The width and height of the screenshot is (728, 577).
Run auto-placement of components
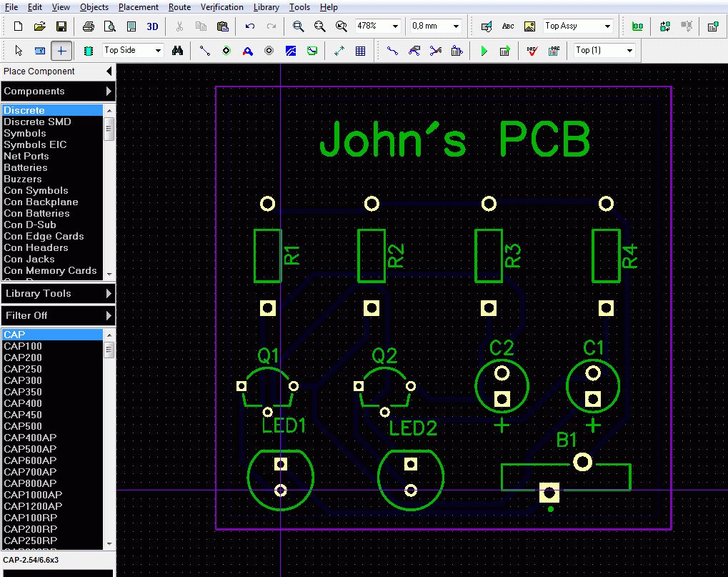pos(665,26)
